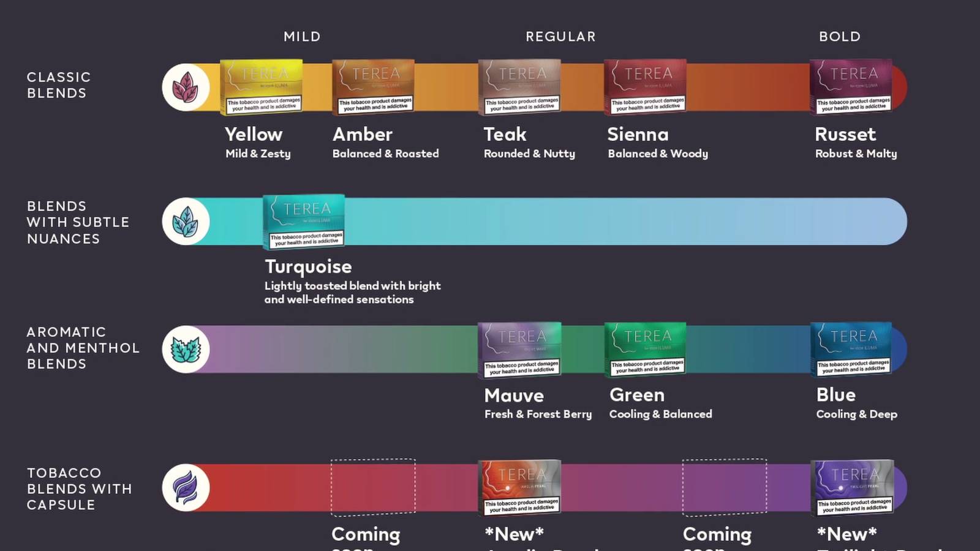Click the Aromatic and Menthol Blends label
The width and height of the screenshot is (980, 551).
click(83, 348)
